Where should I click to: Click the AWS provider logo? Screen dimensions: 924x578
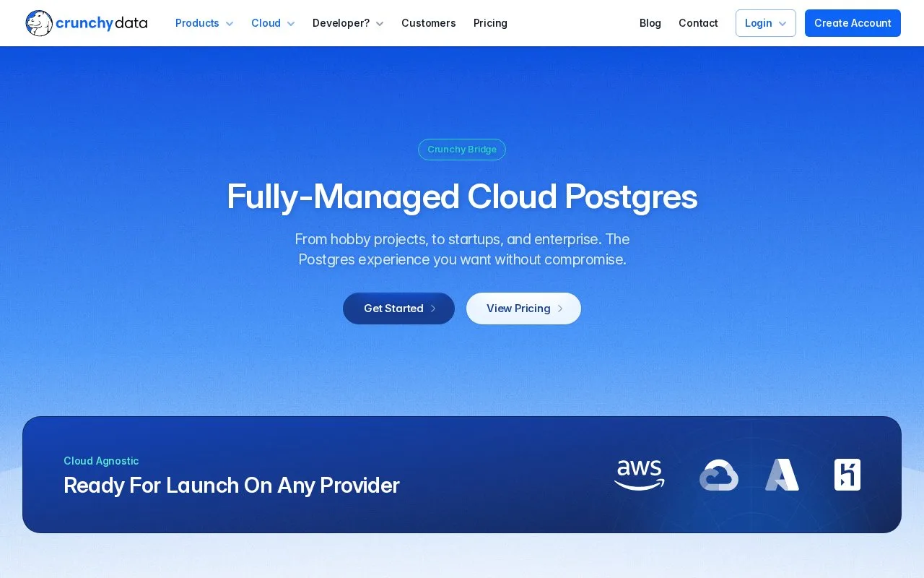click(640, 475)
